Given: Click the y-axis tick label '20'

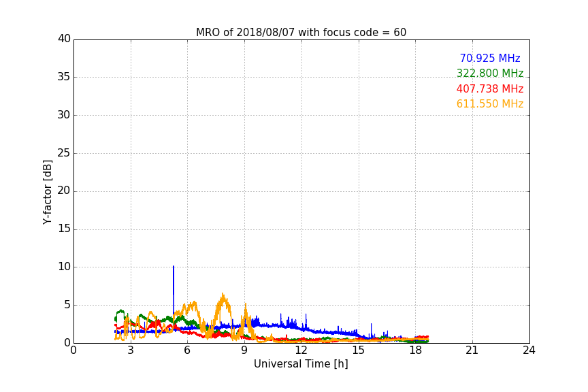Looking at the screenshot, I should point(64,191).
